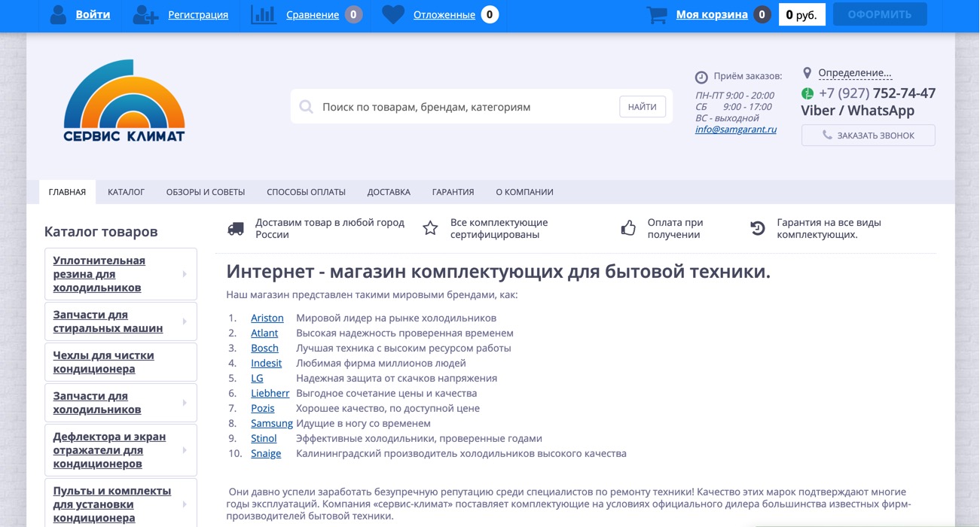Click the map pin location icon
Image resolution: width=980 pixels, height=527 pixels.
(x=807, y=73)
